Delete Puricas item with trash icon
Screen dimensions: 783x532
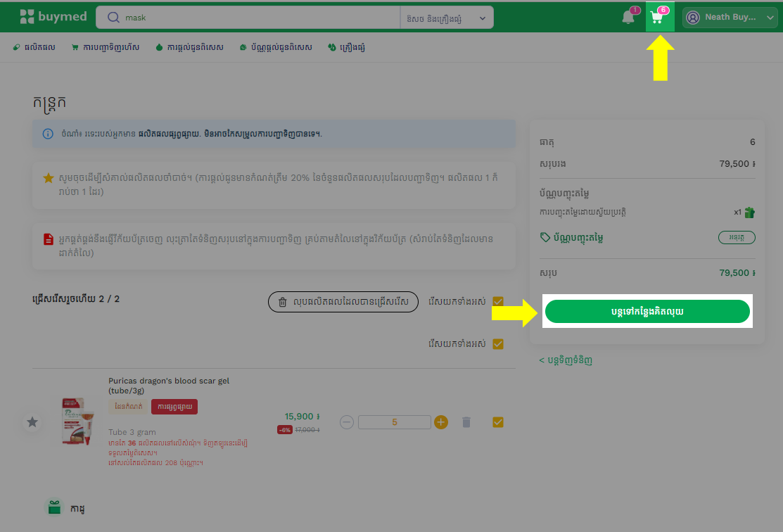click(x=466, y=422)
